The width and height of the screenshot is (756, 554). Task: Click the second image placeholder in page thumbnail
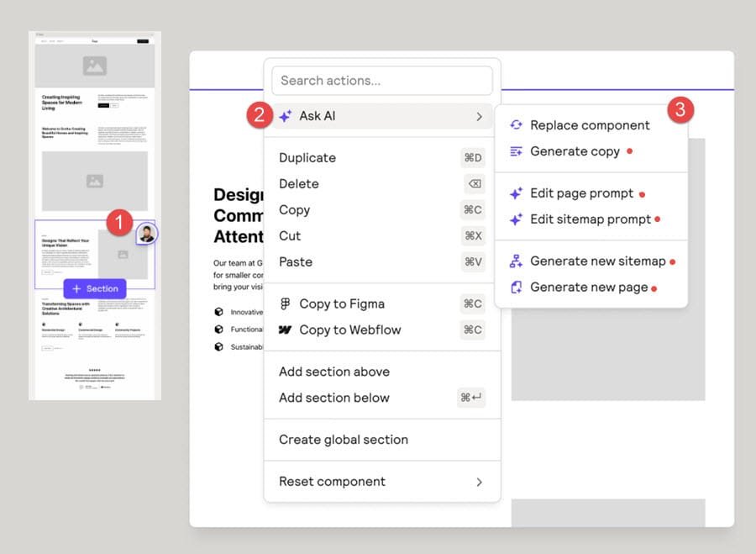pyautogui.click(x=94, y=181)
